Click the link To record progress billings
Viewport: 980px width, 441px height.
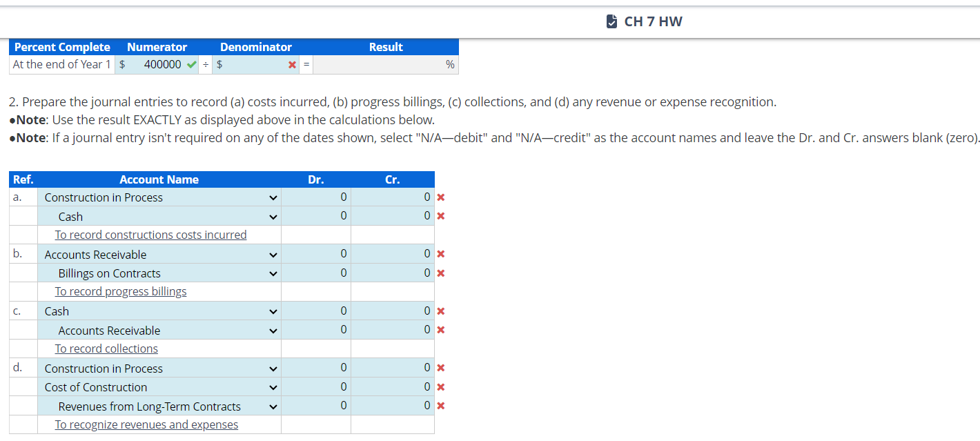tap(121, 291)
